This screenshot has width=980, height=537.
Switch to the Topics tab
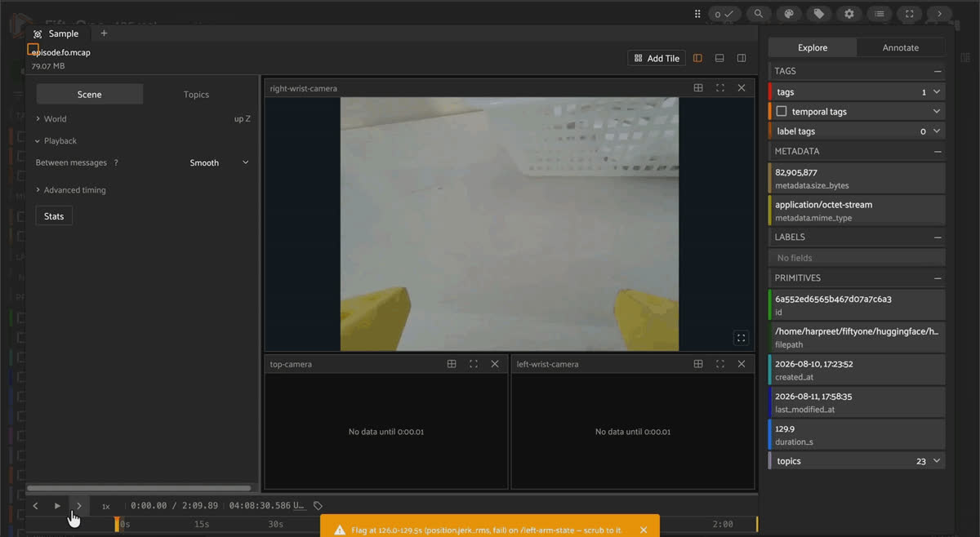(196, 95)
